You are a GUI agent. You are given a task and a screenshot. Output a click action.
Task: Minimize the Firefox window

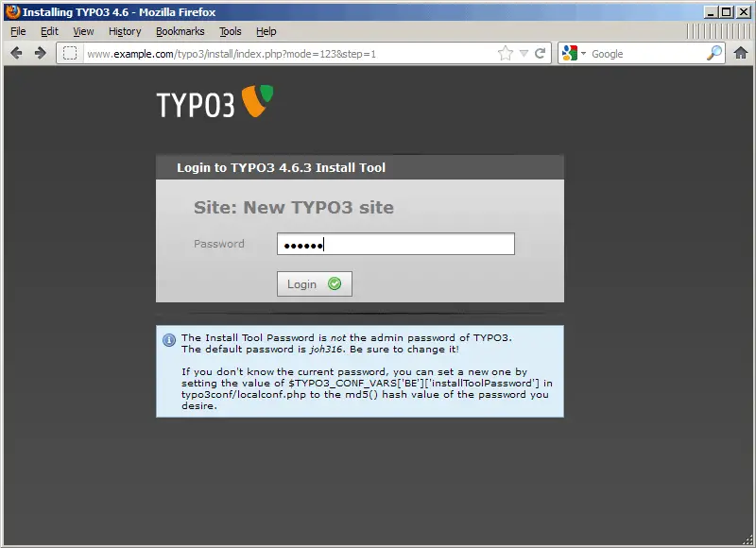click(x=710, y=12)
